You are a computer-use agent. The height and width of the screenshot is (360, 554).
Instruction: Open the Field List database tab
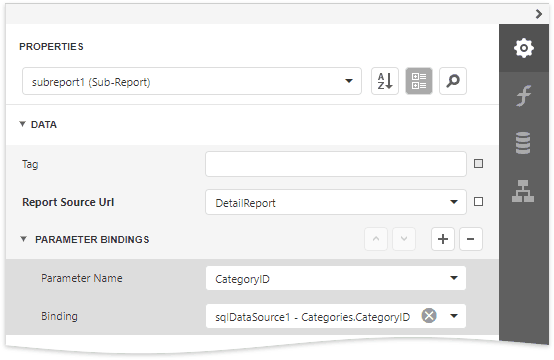pos(523,143)
